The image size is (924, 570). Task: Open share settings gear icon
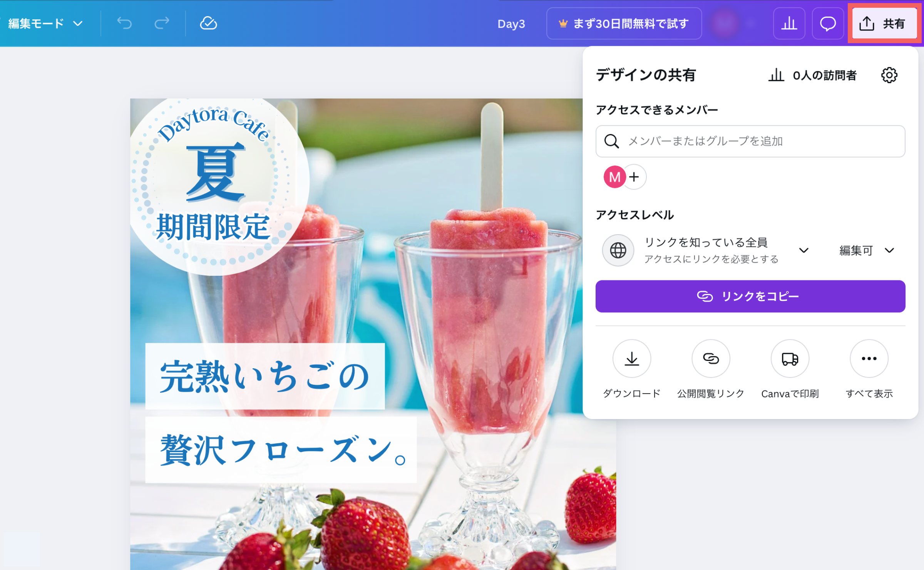(x=889, y=75)
